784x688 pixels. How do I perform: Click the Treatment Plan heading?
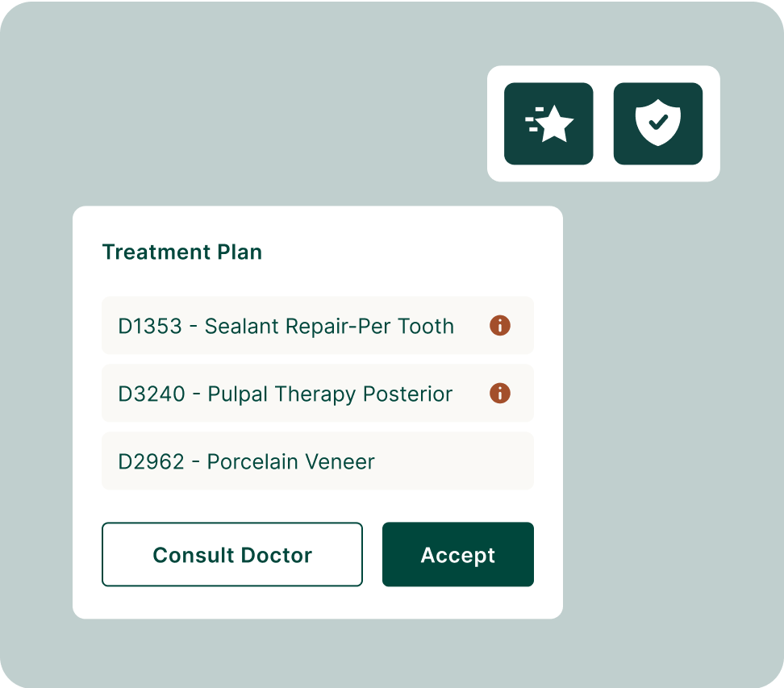[x=181, y=252]
